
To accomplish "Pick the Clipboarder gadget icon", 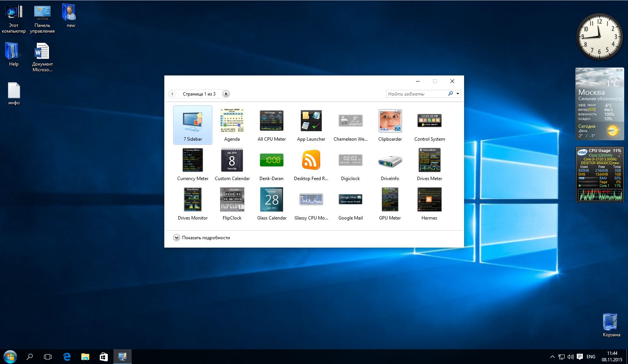I will coord(390,121).
